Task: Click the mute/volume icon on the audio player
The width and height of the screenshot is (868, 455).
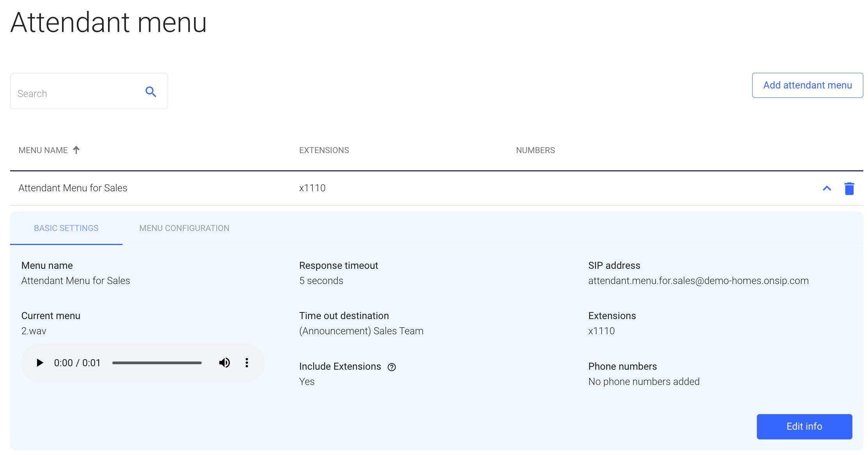Action: coord(225,363)
